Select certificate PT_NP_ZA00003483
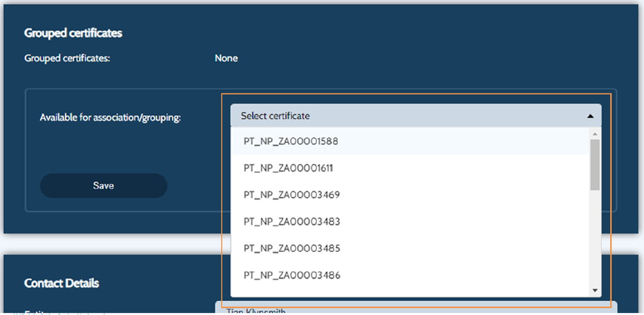Screen dimensions: 644x315 (x=291, y=221)
